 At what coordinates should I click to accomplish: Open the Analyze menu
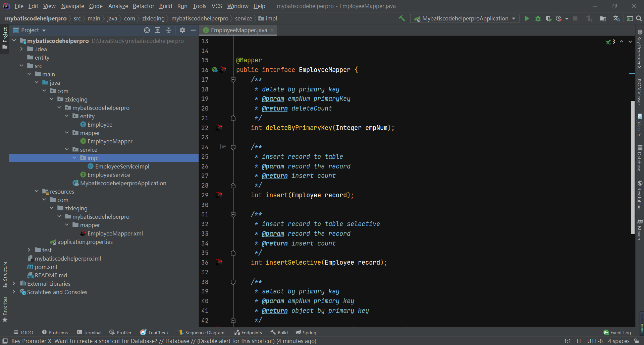click(118, 6)
